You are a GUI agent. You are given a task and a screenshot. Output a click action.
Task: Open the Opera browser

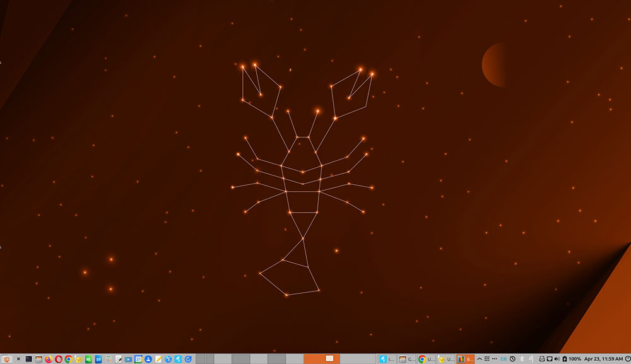click(57, 358)
